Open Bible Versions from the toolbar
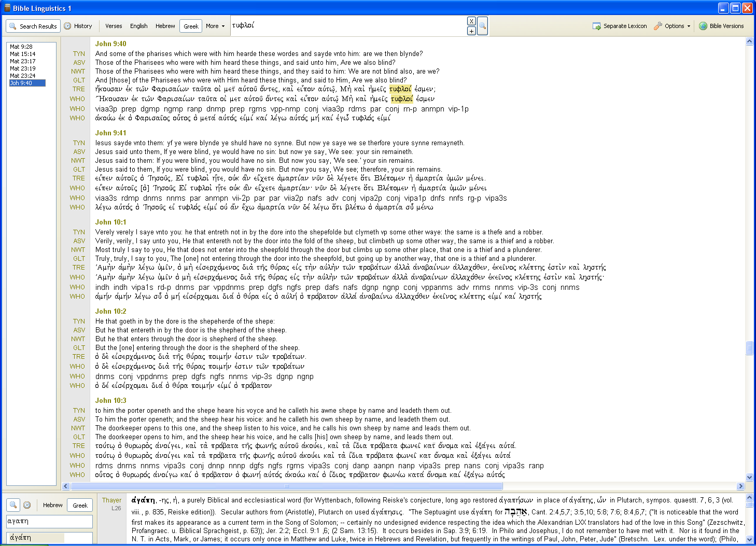The image size is (756, 546). pyautogui.click(x=721, y=26)
